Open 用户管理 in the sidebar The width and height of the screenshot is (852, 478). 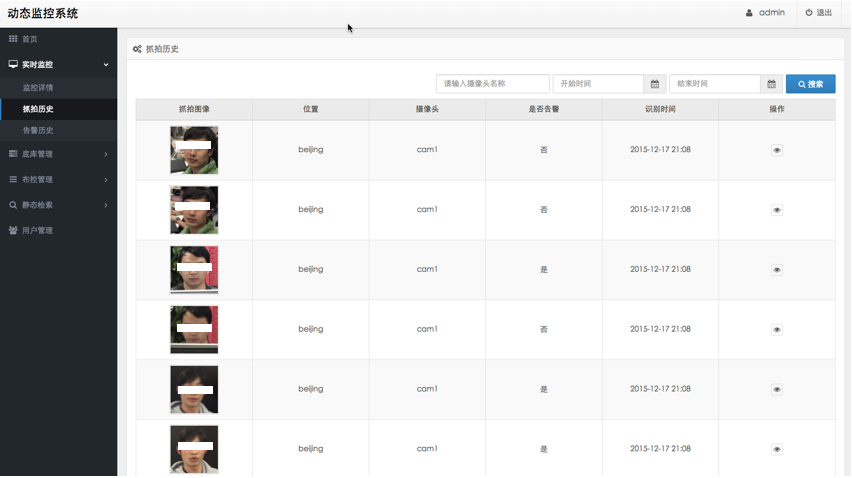click(x=37, y=230)
